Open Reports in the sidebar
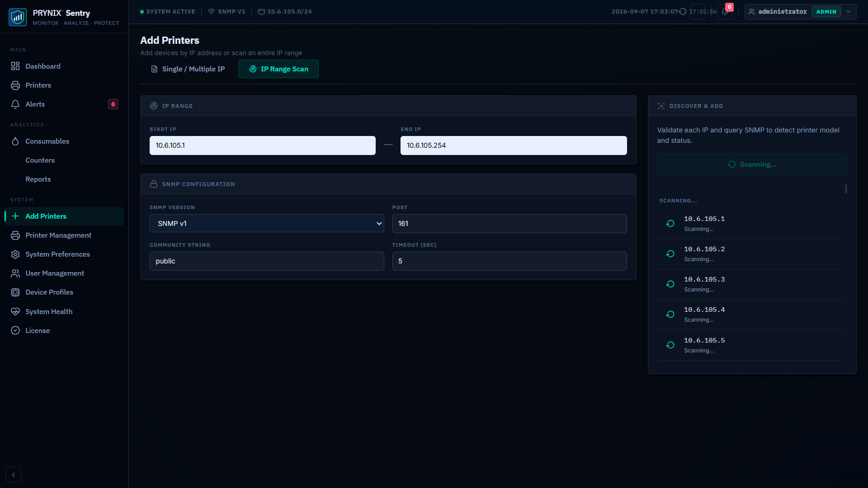The width and height of the screenshot is (868, 488). (64, 179)
